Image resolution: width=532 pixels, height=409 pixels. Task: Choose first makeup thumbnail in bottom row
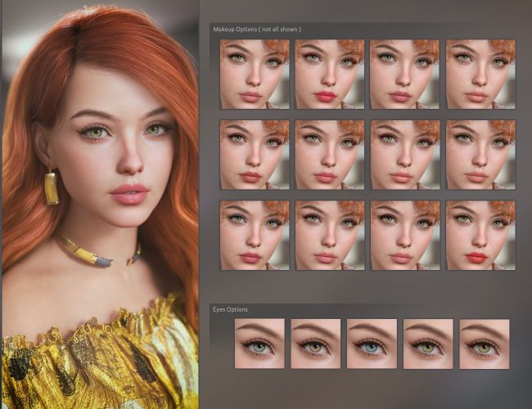point(255,236)
